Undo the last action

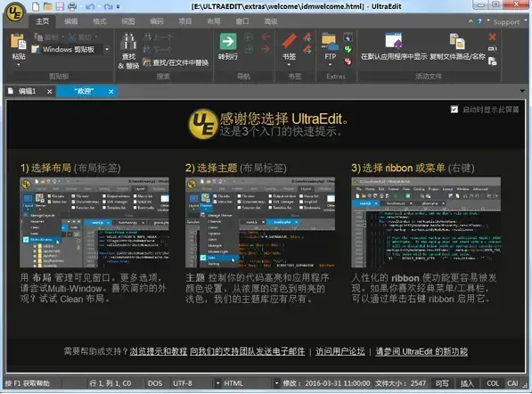pos(90,6)
